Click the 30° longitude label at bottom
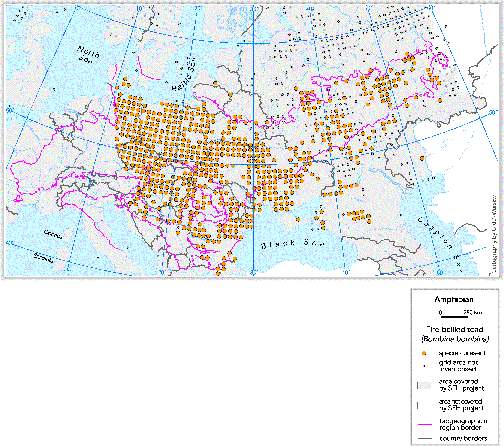The image size is (504, 446). tap(254, 272)
